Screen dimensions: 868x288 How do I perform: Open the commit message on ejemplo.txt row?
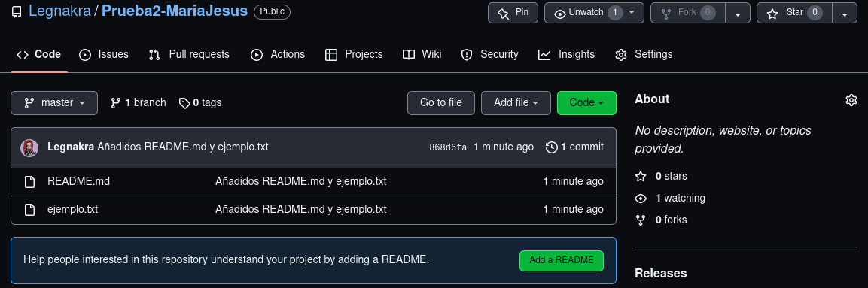pos(300,210)
